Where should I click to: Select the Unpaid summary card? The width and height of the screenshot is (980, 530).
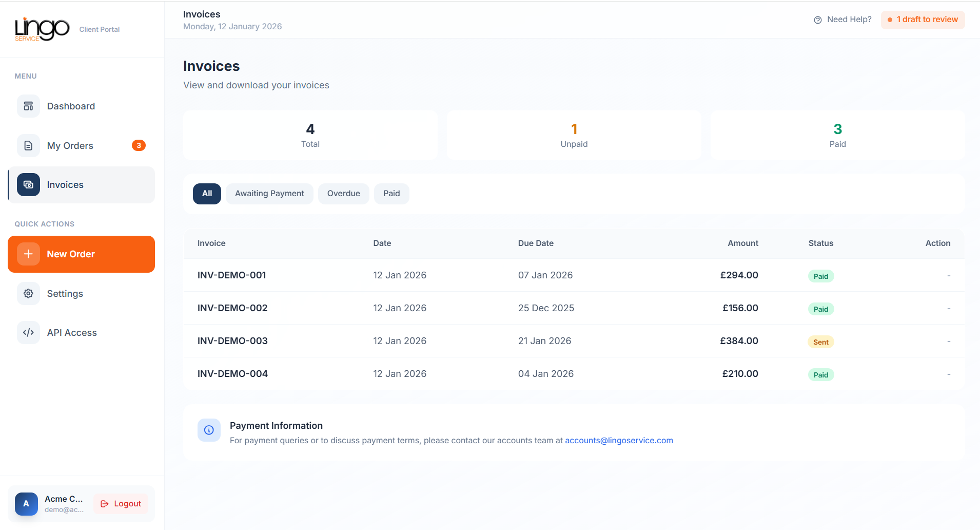coord(574,135)
